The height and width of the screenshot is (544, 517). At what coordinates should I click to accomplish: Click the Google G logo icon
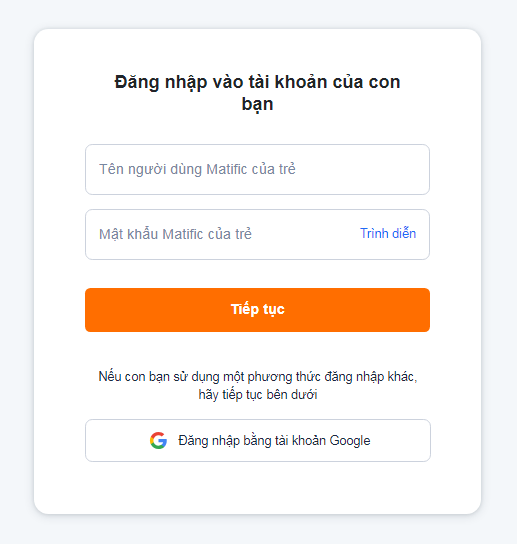pyautogui.click(x=158, y=441)
